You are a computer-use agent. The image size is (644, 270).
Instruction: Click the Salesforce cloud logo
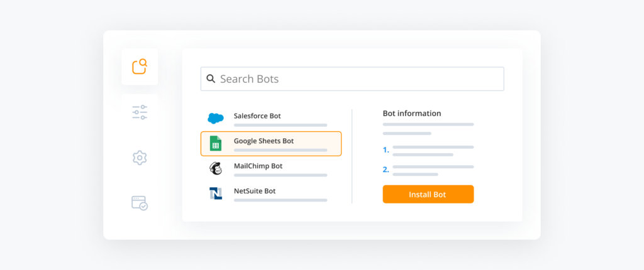click(x=216, y=118)
